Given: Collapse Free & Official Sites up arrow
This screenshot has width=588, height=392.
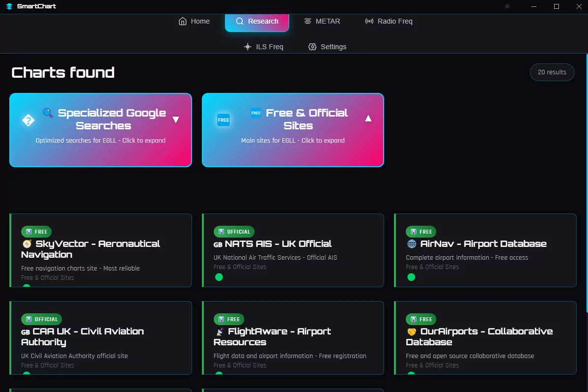Looking at the screenshot, I should point(368,119).
